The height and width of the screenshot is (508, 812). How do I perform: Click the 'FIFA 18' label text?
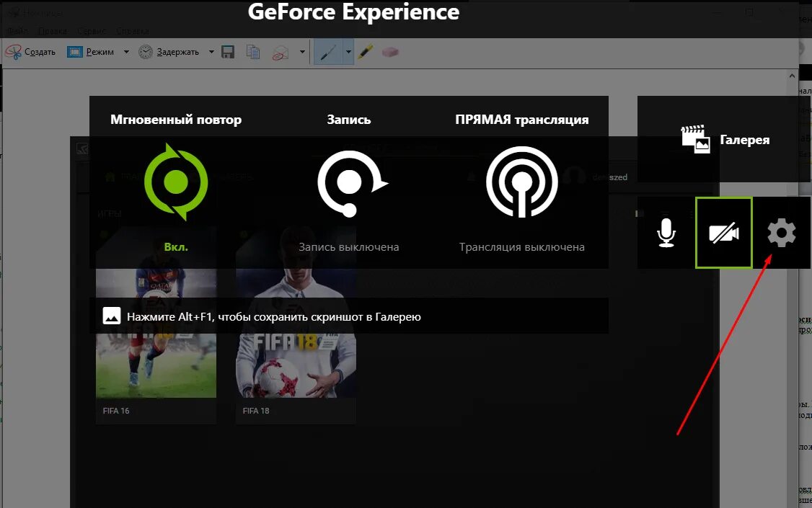(x=256, y=411)
